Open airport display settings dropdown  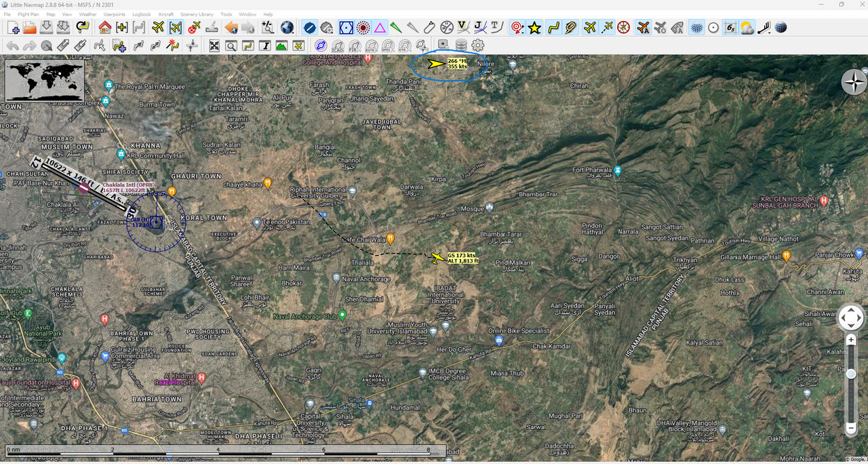326,28
